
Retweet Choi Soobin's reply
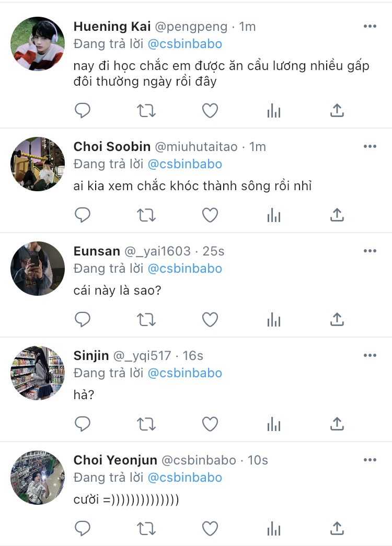[146, 215]
